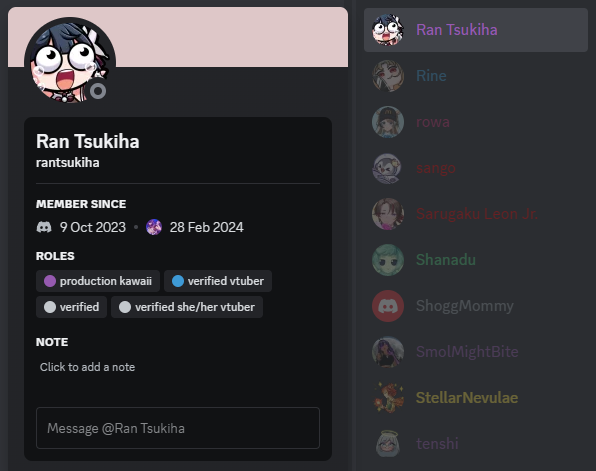Click StellarNevulae's avatar icon

(x=388, y=398)
